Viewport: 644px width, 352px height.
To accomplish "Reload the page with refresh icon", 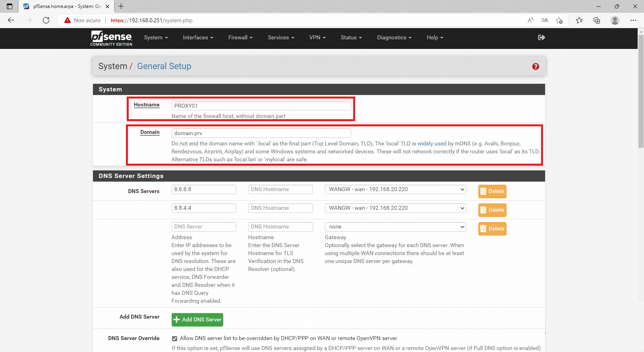I will (46, 20).
